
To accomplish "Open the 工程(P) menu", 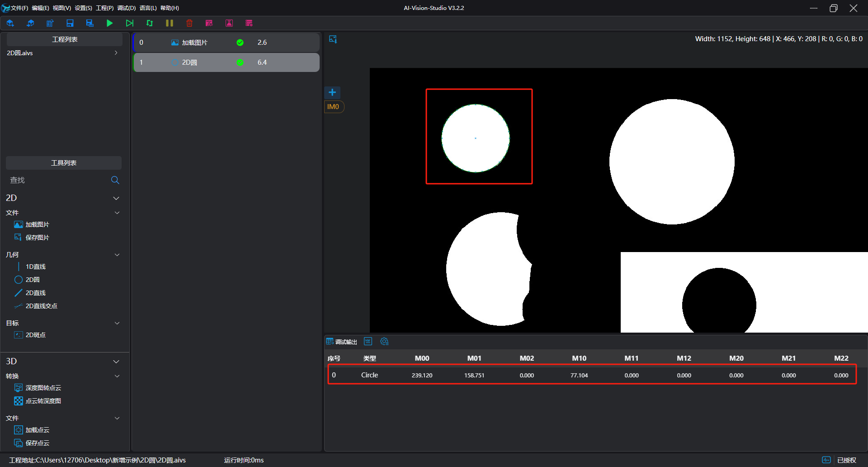I will pos(104,8).
